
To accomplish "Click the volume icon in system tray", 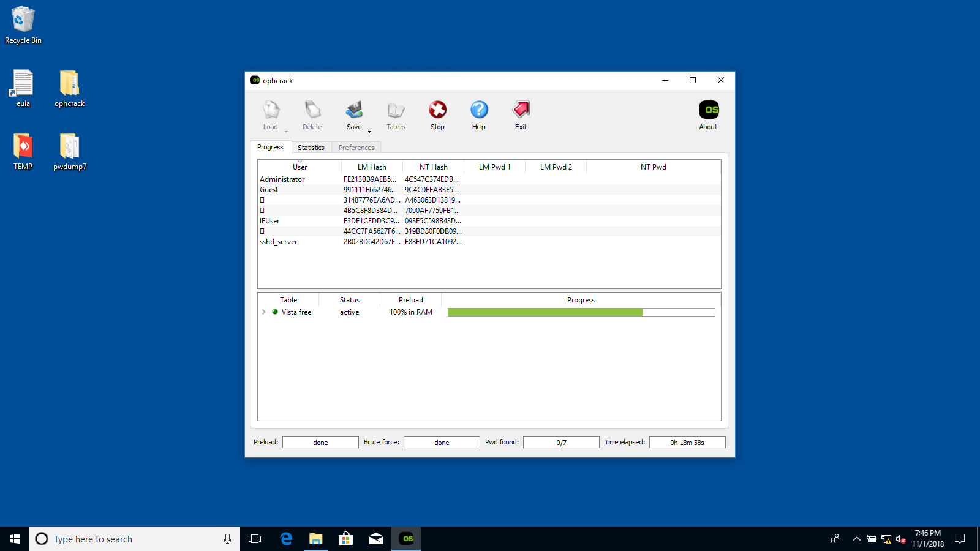I will click(x=900, y=539).
